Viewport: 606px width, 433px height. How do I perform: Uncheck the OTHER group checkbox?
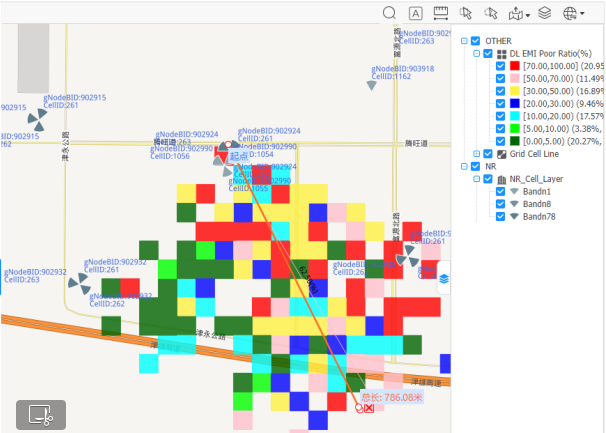(x=476, y=41)
